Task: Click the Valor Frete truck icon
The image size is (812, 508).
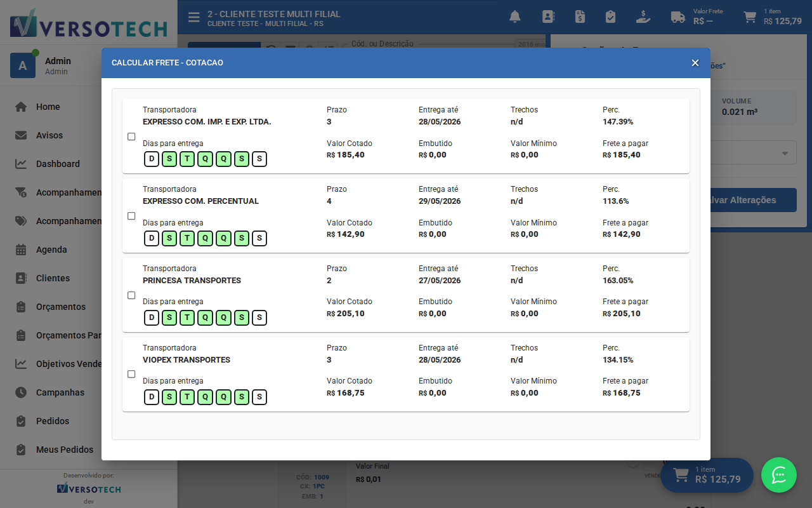Action: tap(678, 17)
